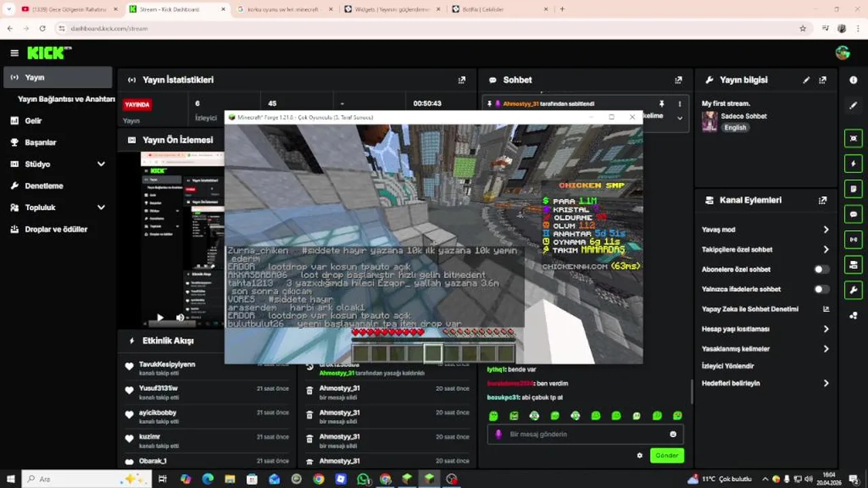Open Yayın Bağlantısı ve Anahtarı page
868x488 pixels.
point(66,99)
